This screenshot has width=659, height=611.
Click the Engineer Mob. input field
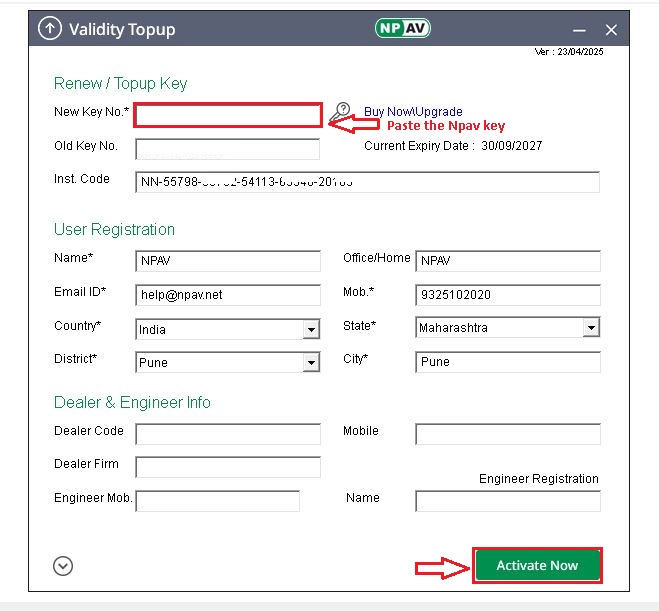[x=217, y=500]
